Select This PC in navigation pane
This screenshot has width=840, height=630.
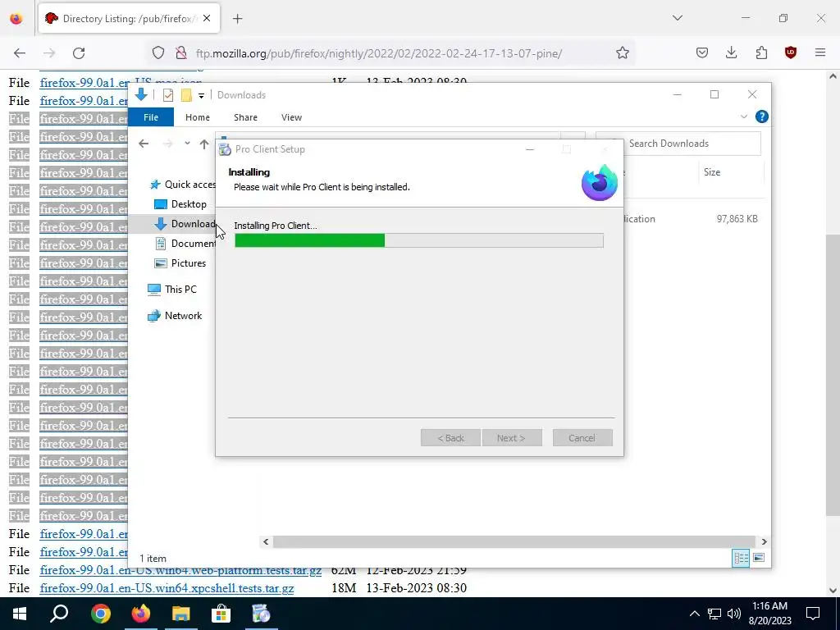pos(172,290)
